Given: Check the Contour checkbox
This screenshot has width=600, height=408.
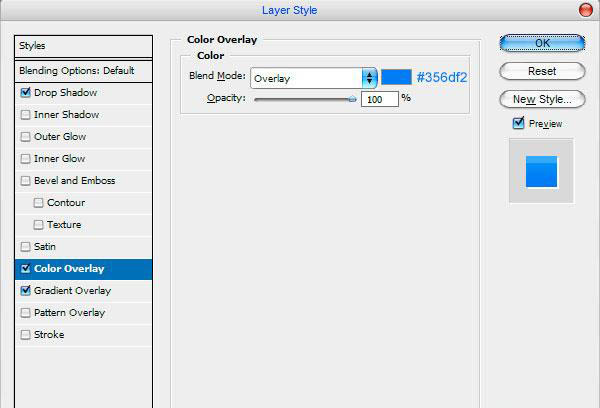Looking at the screenshot, I should click(38, 203).
